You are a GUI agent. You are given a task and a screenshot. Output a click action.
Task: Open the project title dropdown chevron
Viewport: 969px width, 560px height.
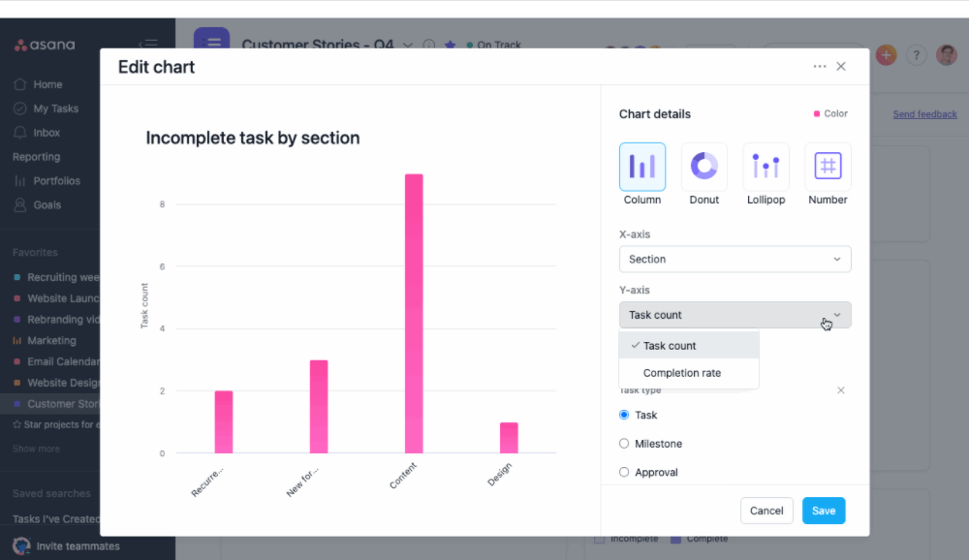point(407,46)
